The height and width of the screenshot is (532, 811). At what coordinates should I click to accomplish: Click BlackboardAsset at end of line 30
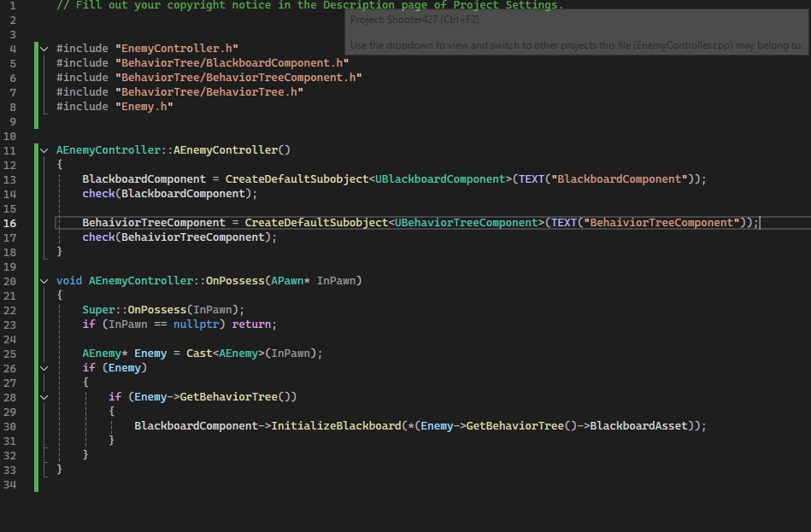[x=638, y=425]
